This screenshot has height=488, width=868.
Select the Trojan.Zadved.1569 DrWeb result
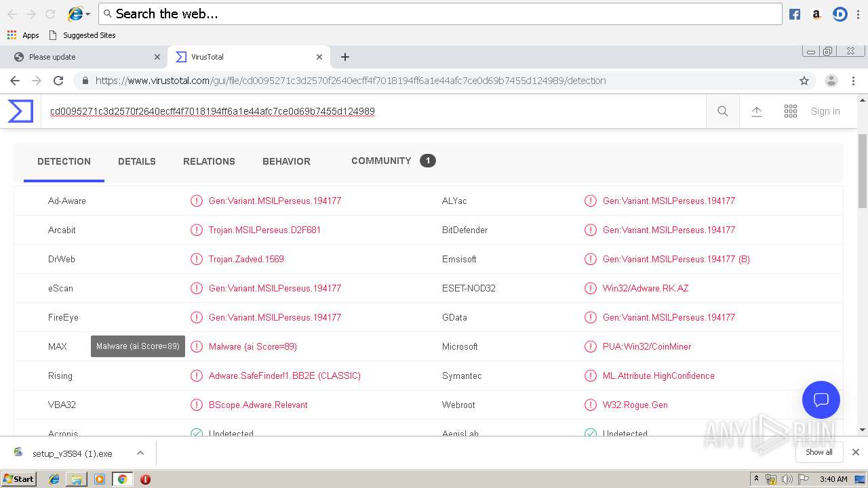tap(246, 259)
